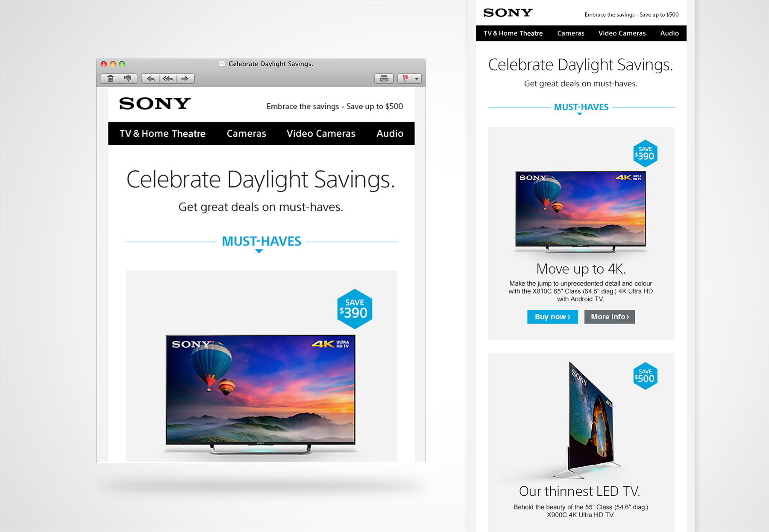Click the reply-all double arrow icon
769x532 pixels.
(x=168, y=79)
